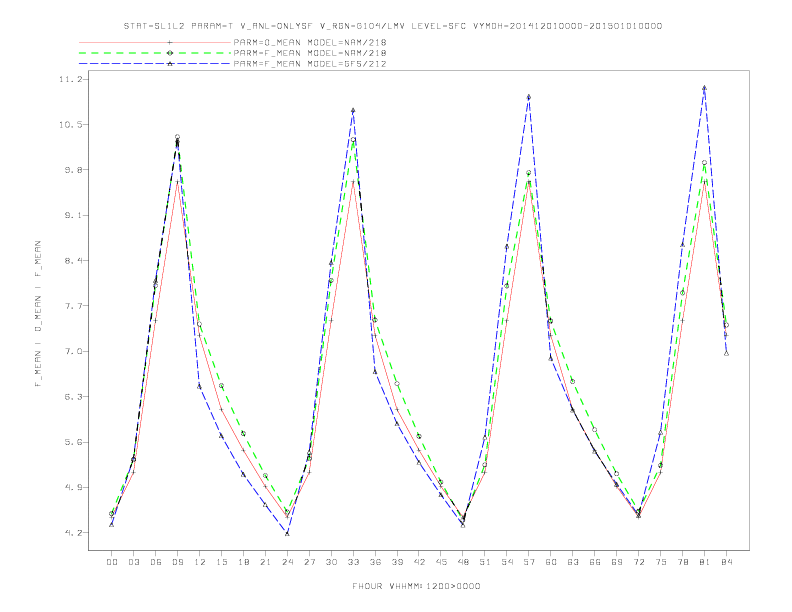Screen dimensions: 792x612
Task: Click x-axis hour label 39
Action: coord(397,562)
